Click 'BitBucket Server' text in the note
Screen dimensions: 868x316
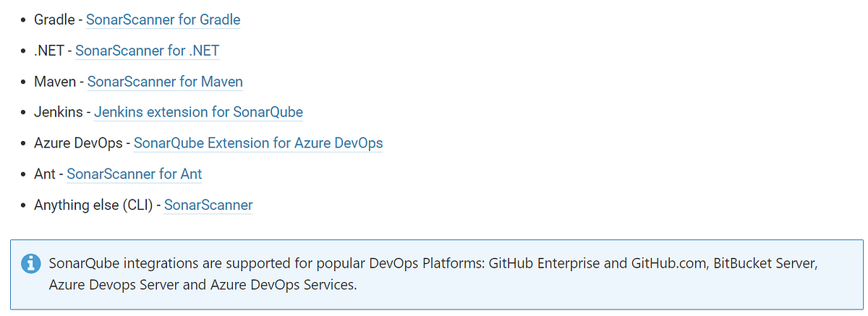(765, 263)
